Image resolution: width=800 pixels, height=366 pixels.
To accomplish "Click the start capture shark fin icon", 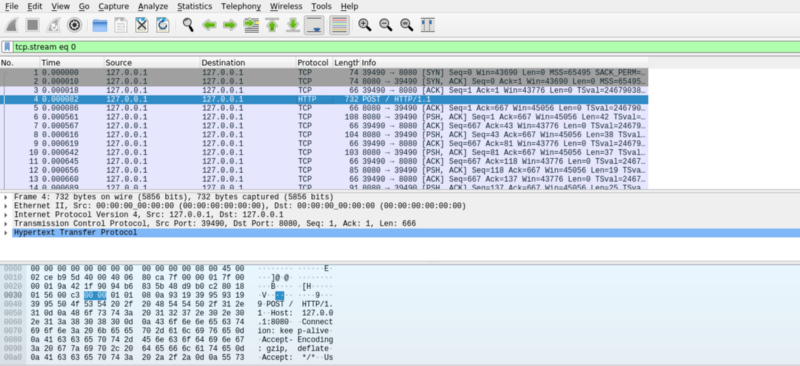I will click(x=12, y=25).
